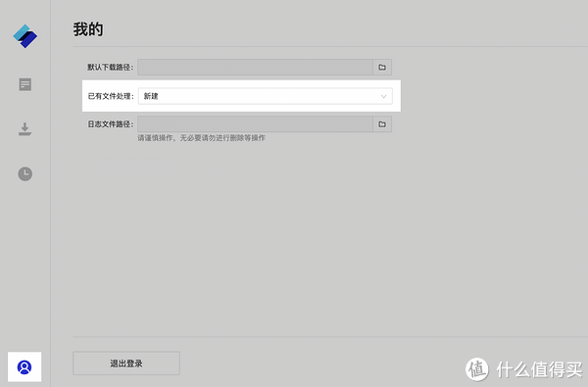Viewport: 588px width, 387px height.
Task: Click the 默认下载路径 input field
Action: coord(255,68)
